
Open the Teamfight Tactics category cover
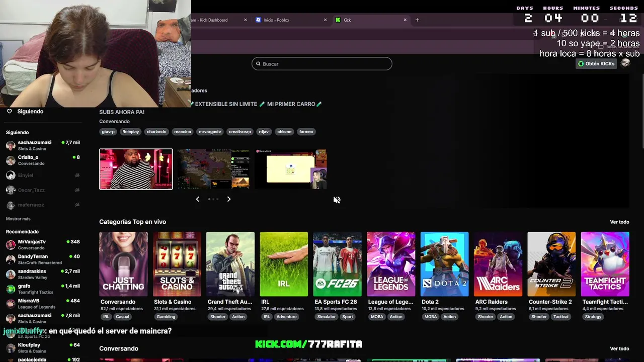(605, 264)
